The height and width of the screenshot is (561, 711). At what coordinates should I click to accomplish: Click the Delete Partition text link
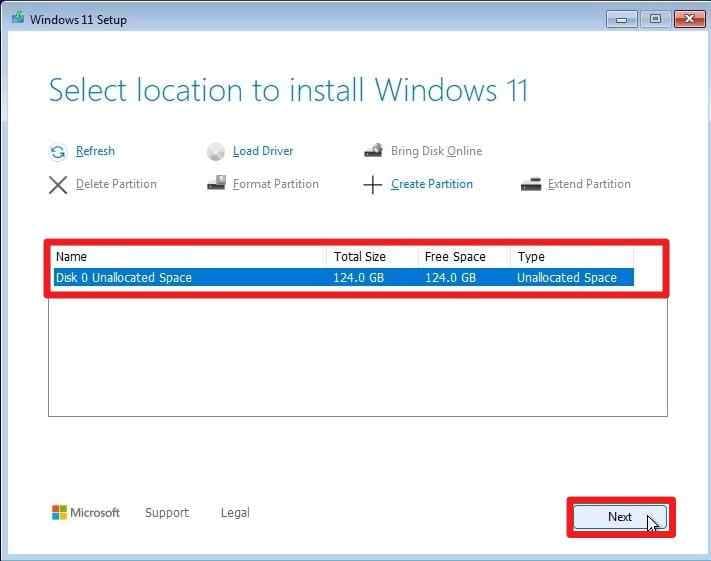pyautogui.click(x=116, y=184)
